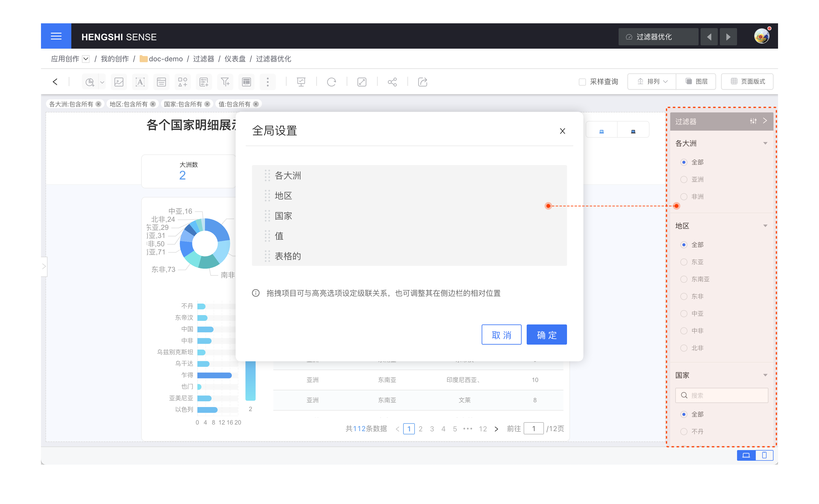Collapse the filter panel with right chevron
The image size is (819, 504).
pos(765,121)
